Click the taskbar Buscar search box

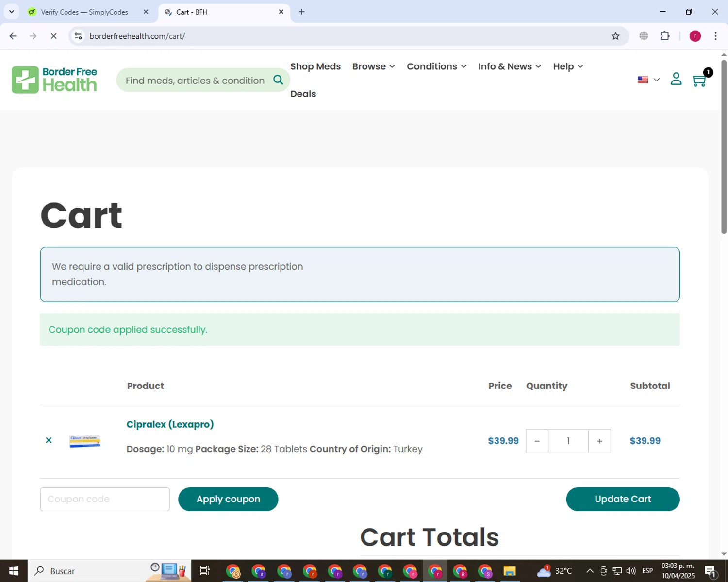110,571
